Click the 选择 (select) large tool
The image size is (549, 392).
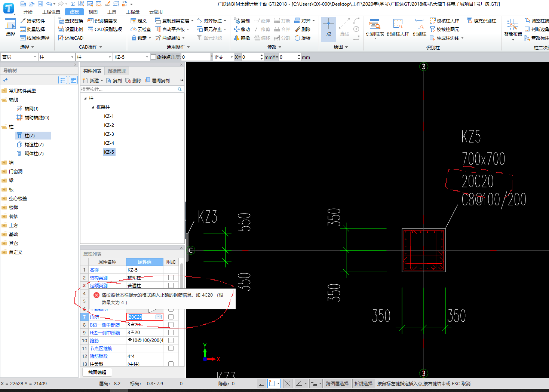pos(10,27)
